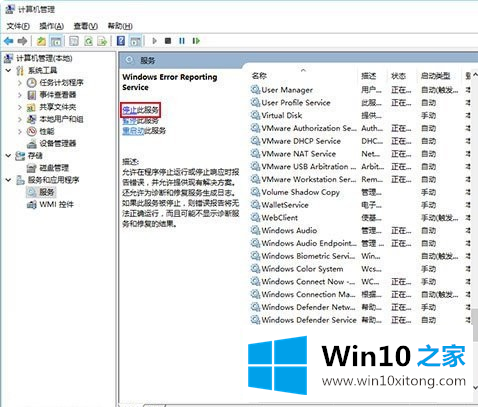The width and height of the screenshot is (478, 407).
Task: Open service Properties from the toolbar
Action: tap(74, 41)
